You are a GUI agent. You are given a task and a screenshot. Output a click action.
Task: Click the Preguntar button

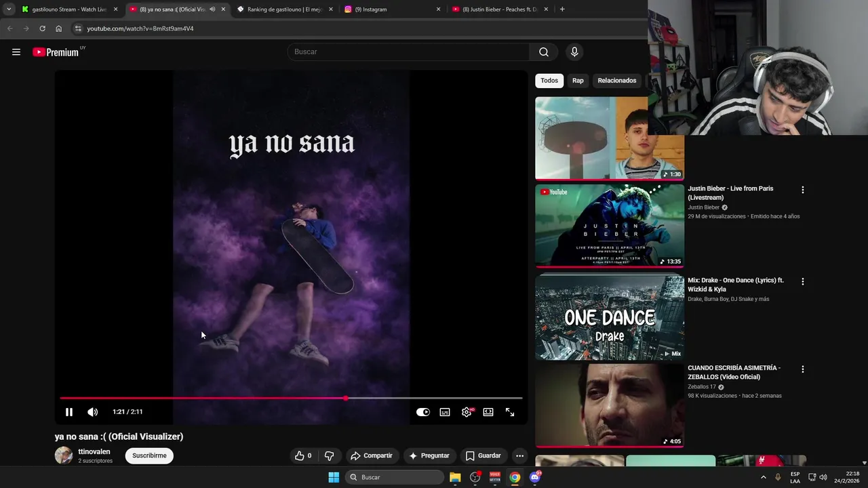(x=429, y=455)
